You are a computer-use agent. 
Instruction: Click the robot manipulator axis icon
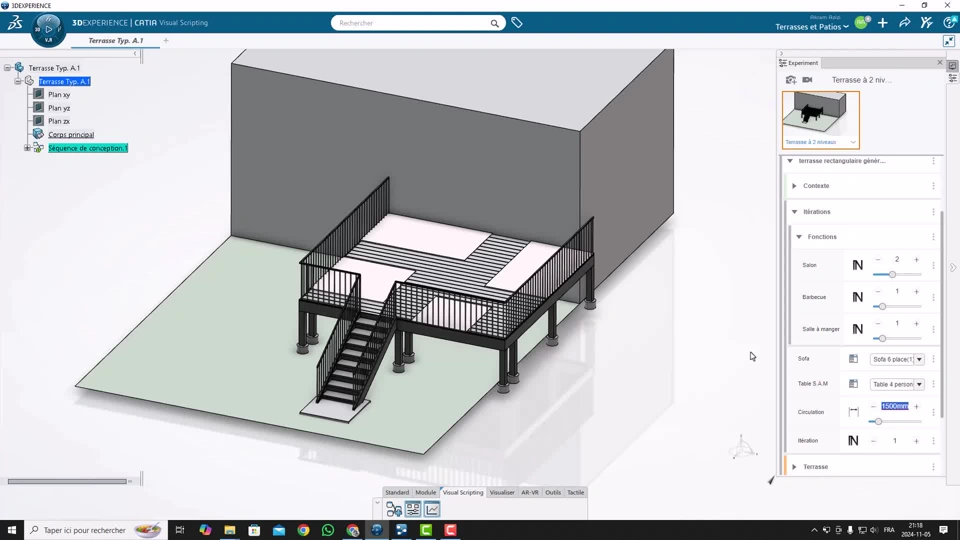[743, 447]
